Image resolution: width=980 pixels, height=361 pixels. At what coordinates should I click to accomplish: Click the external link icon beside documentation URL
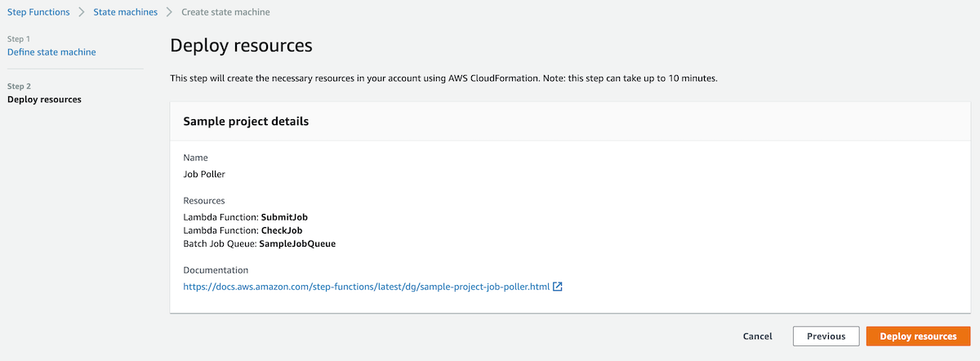[x=558, y=287]
